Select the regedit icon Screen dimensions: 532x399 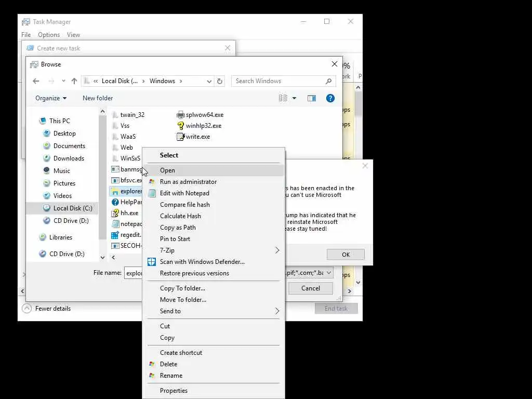[115, 235]
